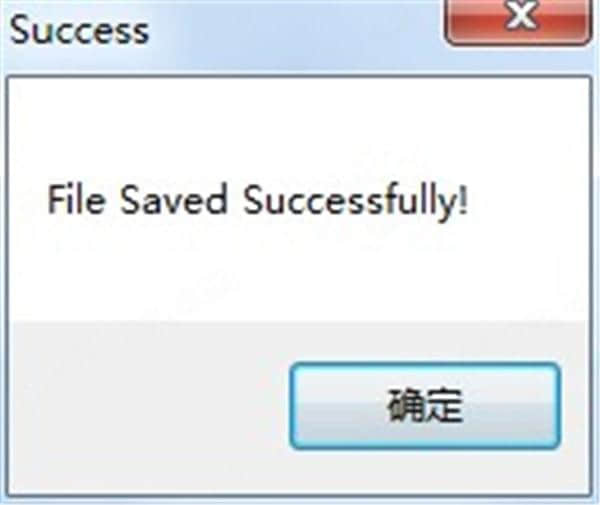Select the File Saved Successfully! message
The width and height of the screenshot is (600, 505).
pyautogui.click(x=257, y=200)
